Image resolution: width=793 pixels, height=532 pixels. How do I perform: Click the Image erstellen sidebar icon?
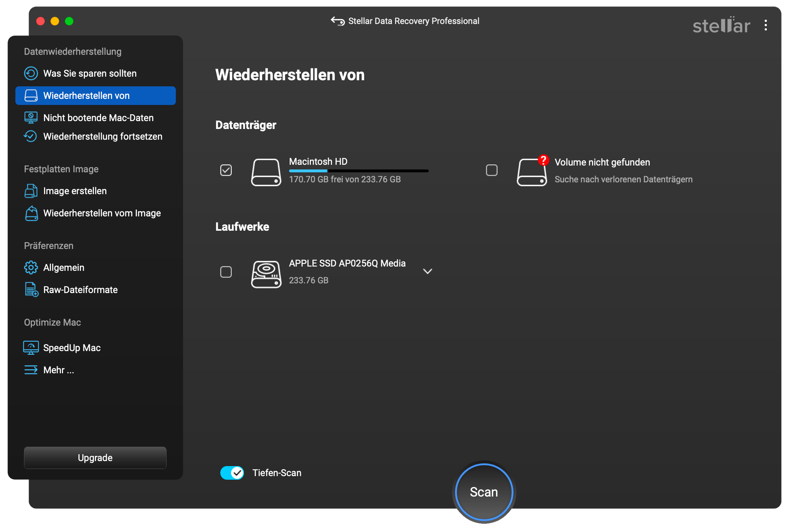[x=30, y=190]
